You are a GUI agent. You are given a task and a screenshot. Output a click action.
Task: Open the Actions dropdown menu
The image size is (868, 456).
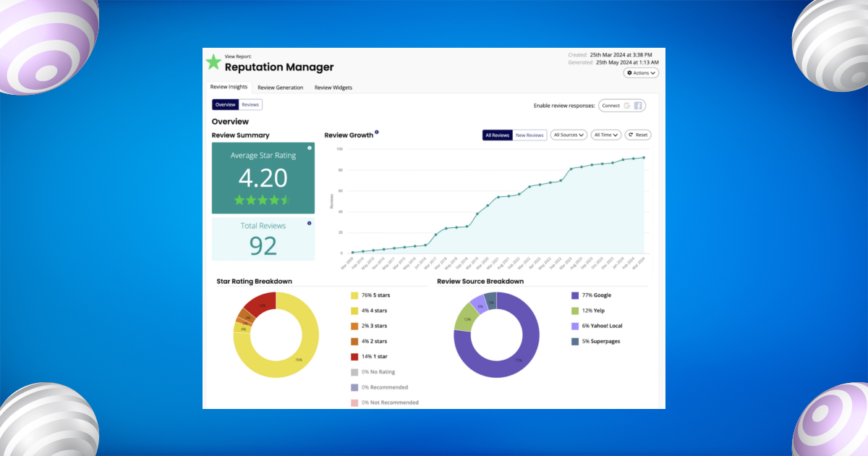click(x=641, y=73)
